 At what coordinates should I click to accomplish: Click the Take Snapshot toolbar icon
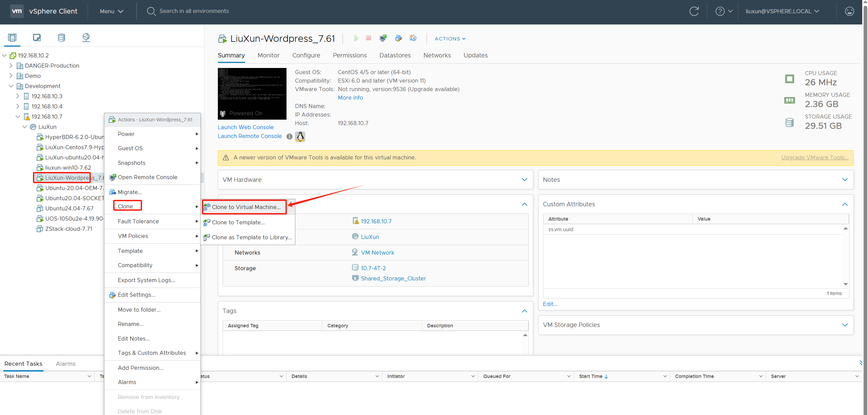pos(413,38)
